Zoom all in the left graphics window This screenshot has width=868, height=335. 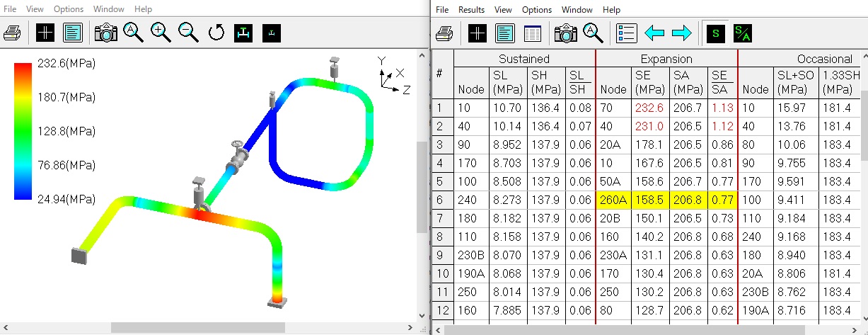point(134,33)
